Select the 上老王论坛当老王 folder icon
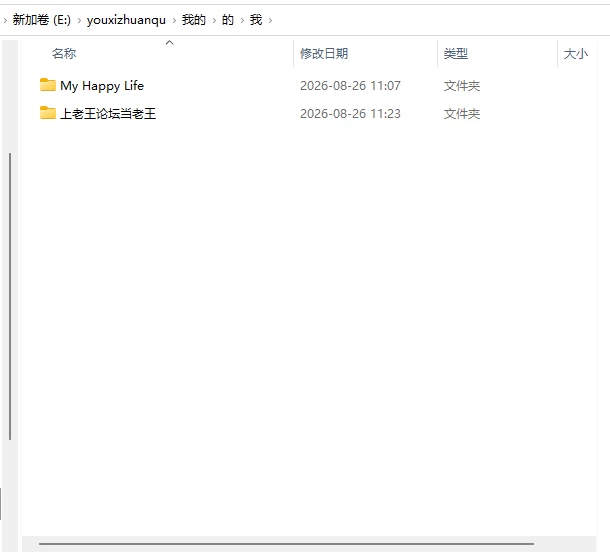Viewport: 610px width, 555px height. [x=47, y=113]
